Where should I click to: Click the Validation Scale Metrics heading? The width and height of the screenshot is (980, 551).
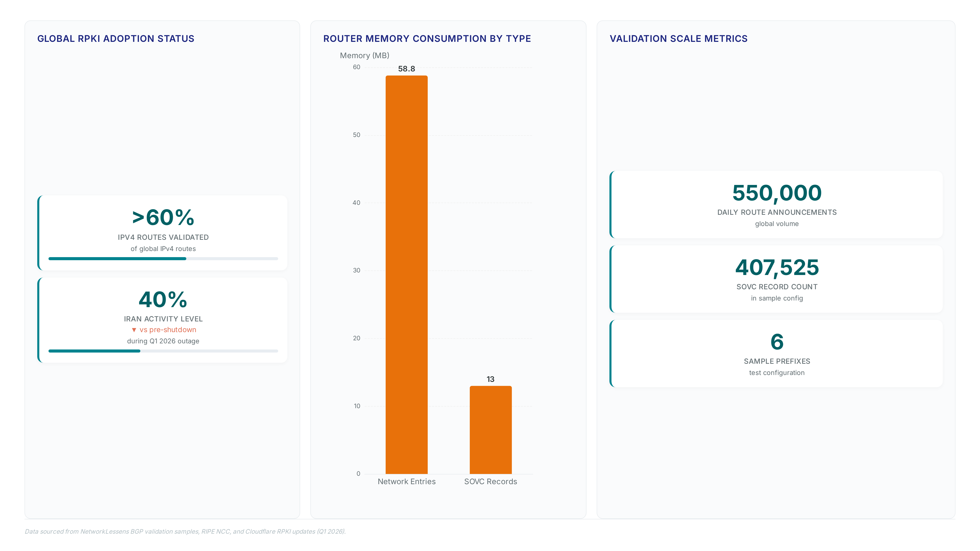tap(678, 39)
